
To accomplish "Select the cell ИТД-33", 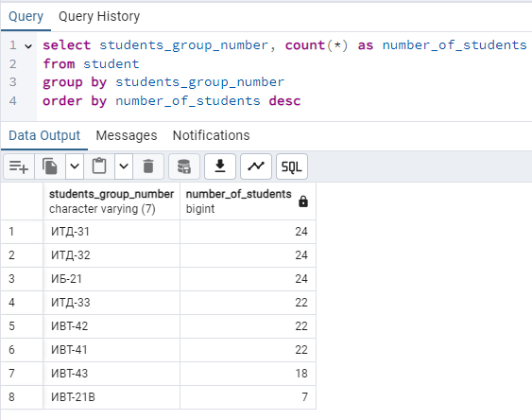I will pyautogui.click(x=112, y=303).
